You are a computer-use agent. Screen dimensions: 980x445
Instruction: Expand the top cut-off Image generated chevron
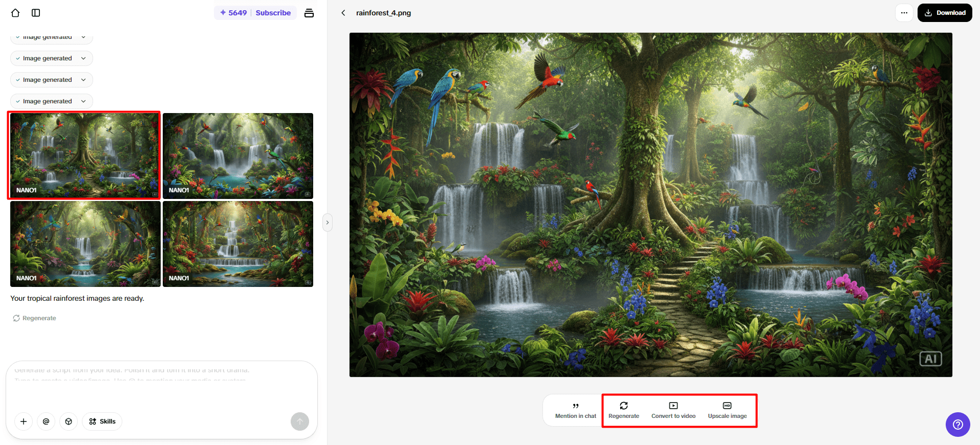point(83,37)
